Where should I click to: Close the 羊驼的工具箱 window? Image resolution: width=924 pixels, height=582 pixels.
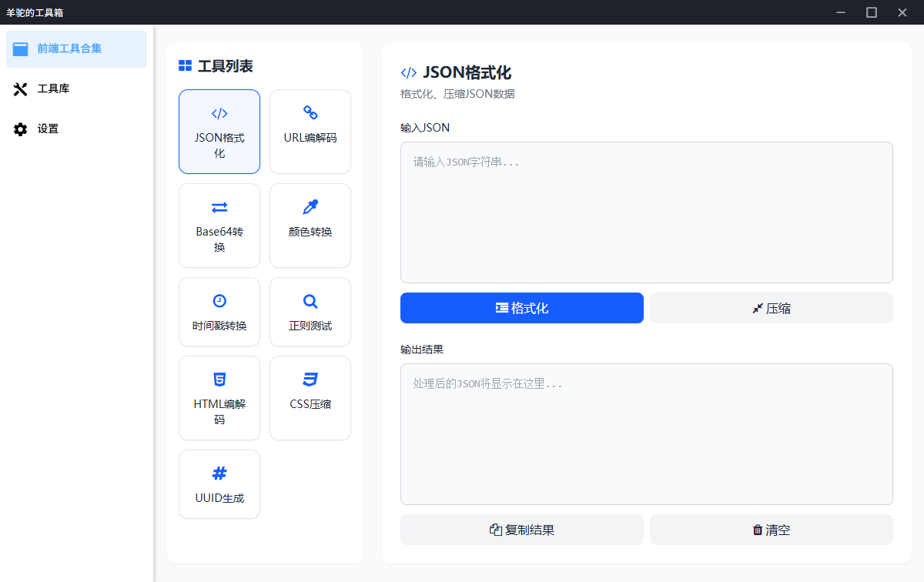902,12
